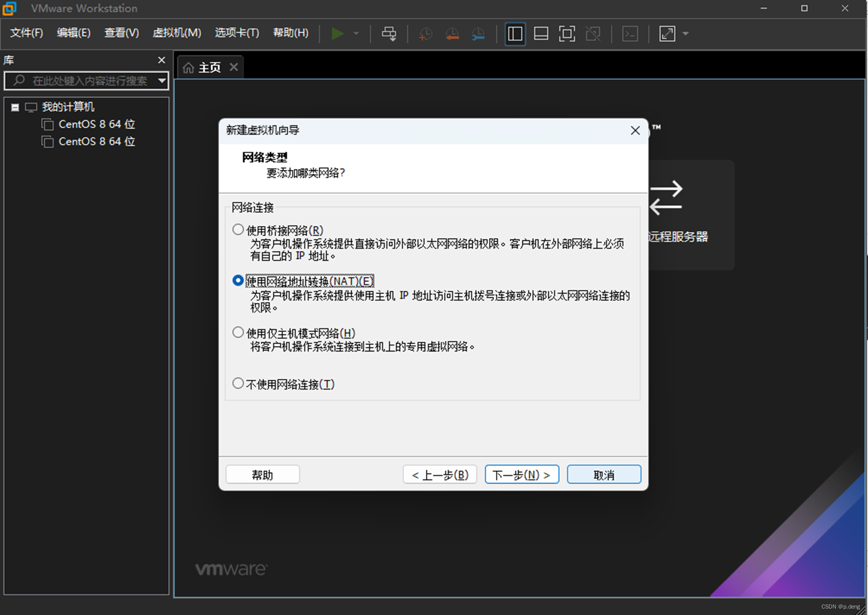Click the stretch guest display icon
Screen dimensions: 868x615
(x=667, y=34)
